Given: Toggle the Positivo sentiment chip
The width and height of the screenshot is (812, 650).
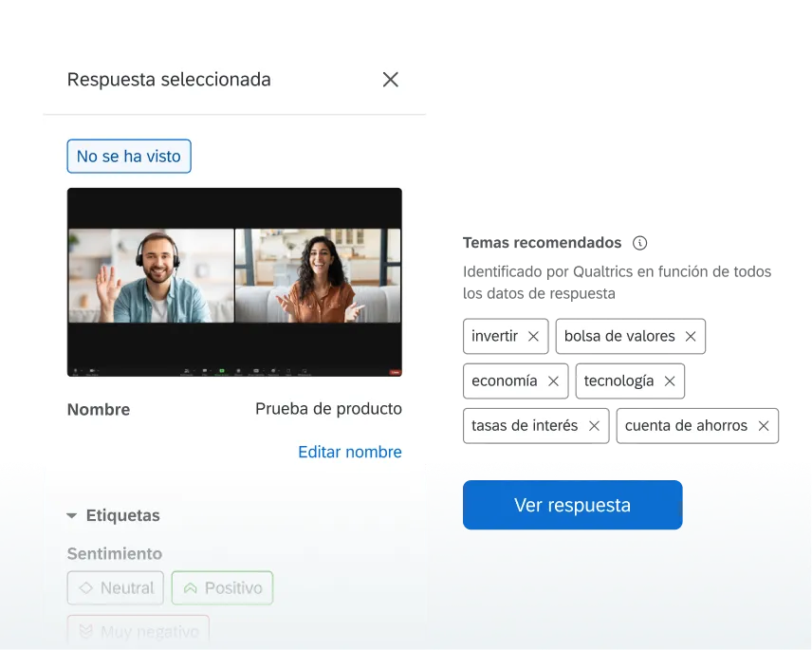Looking at the screenshot, I should coord(222,587).
